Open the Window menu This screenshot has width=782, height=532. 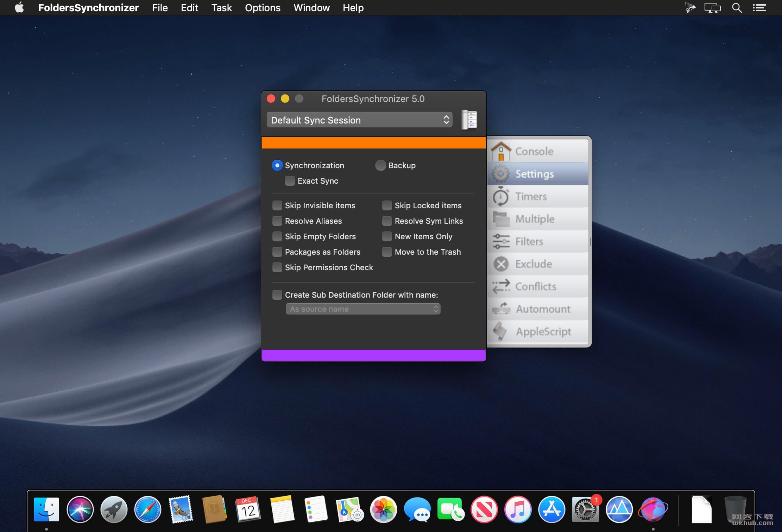(311, 8)
